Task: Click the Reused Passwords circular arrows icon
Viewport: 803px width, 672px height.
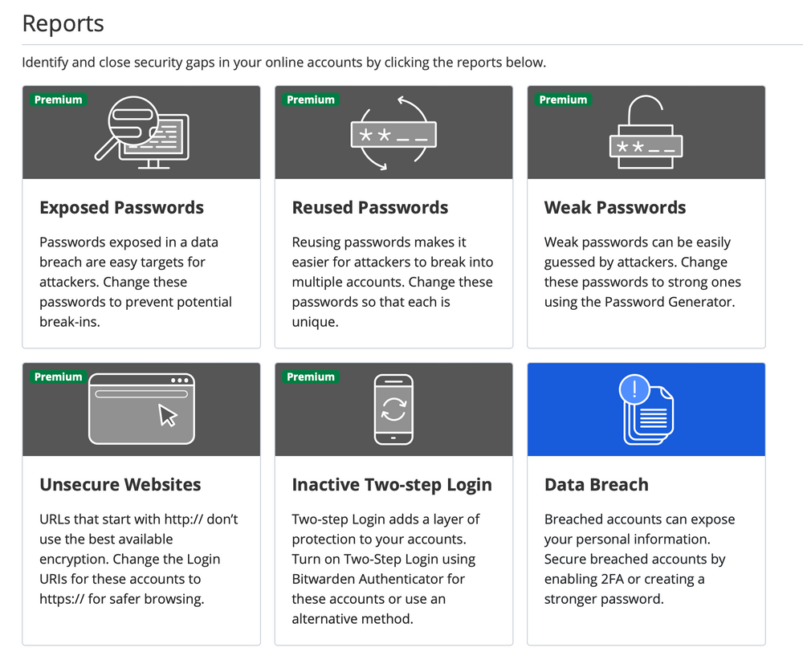Action: [x=393, y=132]
